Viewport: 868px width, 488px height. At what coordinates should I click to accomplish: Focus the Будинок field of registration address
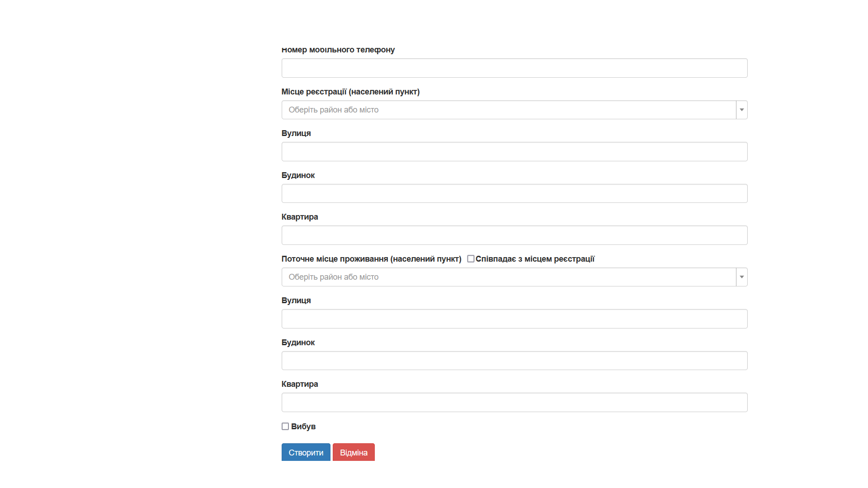click(x=514, y=193)
